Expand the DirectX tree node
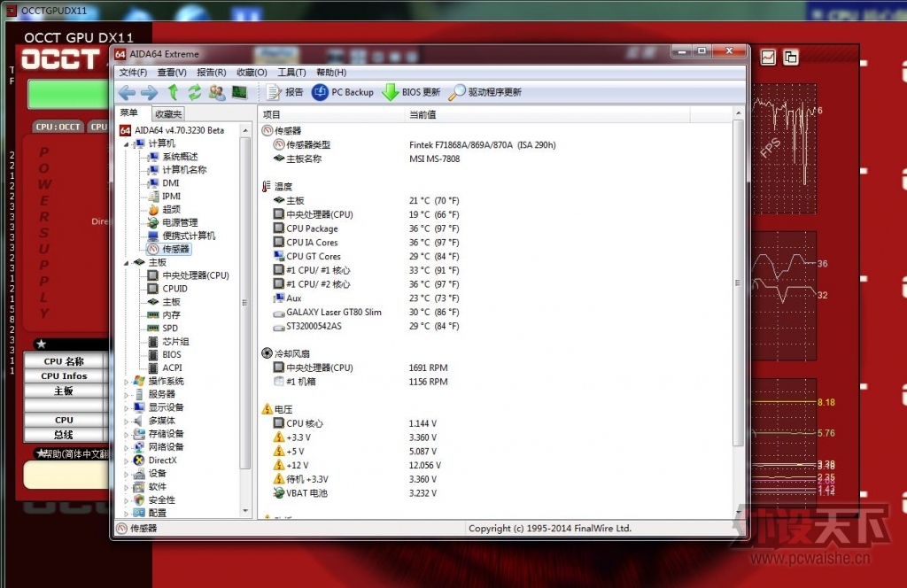This screenshot has height=588, width=907. [126, 460]
